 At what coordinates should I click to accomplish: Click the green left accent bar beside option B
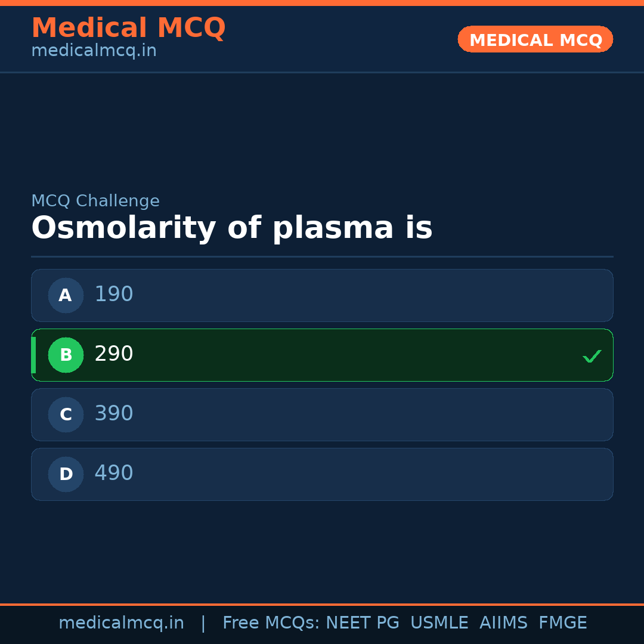click(x=33, y=355)
